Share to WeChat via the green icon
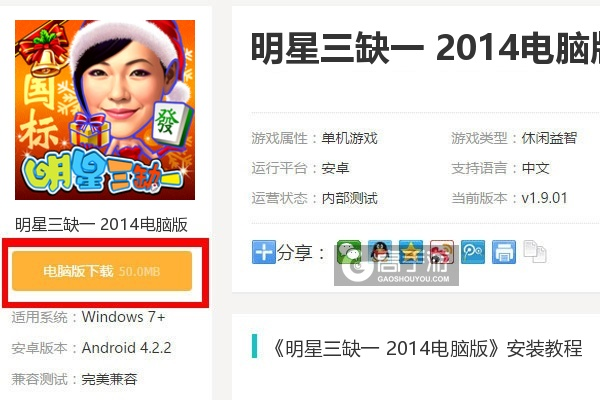The height and width of the screenshot is (400, 600). tap(349, 252)
